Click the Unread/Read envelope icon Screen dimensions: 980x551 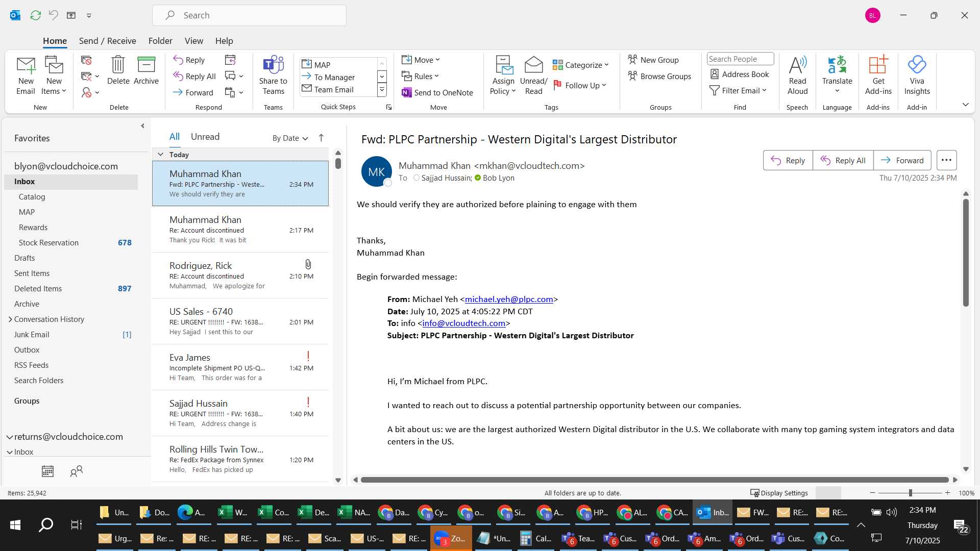(x=533, y=65)
